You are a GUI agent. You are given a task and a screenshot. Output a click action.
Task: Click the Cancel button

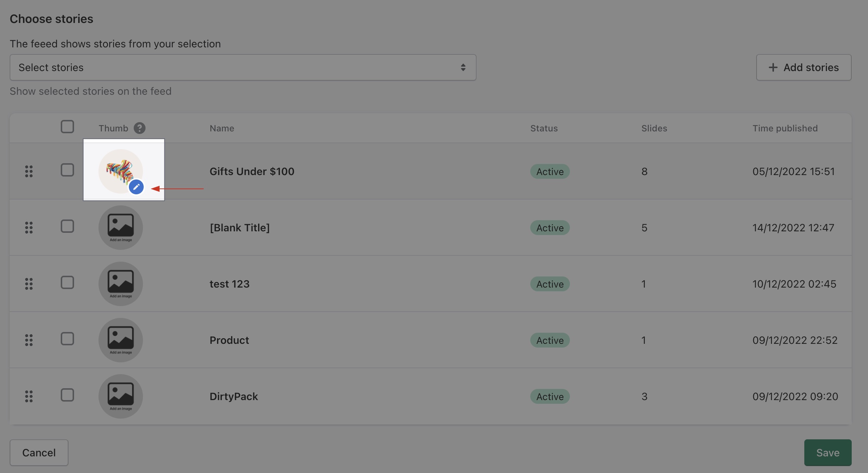39,453
